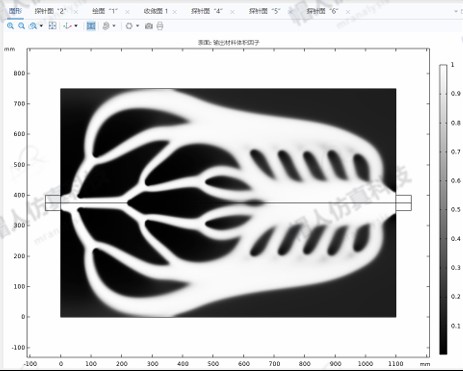Open dropdown beside the gray hide icon

114,26
